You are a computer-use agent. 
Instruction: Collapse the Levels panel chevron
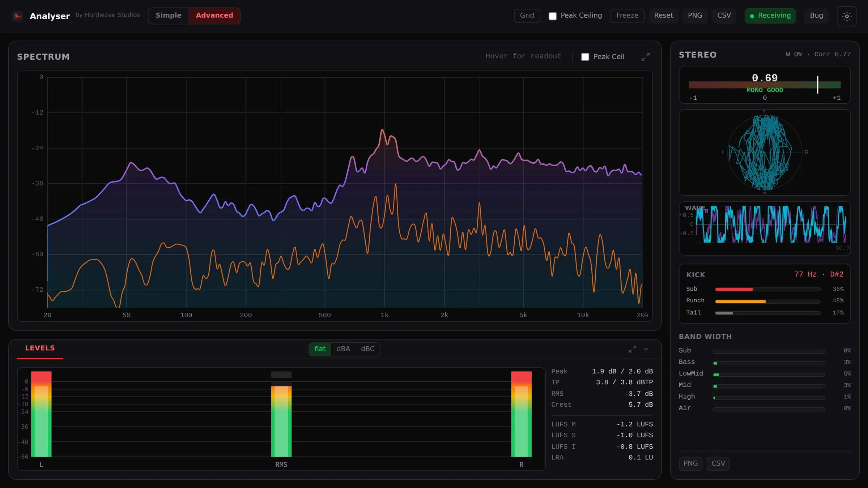point(646,349)
